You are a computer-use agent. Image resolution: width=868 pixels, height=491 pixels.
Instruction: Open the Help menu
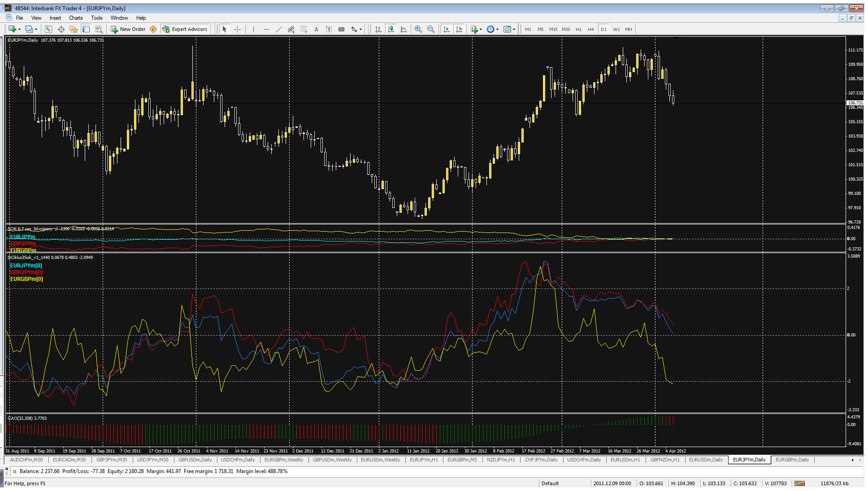(x=141, y=18)
